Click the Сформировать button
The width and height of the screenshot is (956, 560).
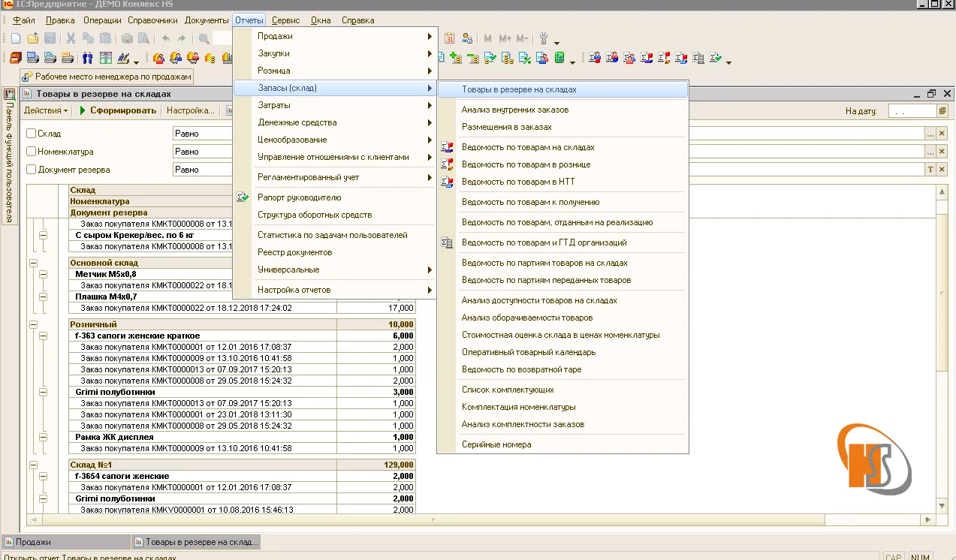[x=118, y=110]
